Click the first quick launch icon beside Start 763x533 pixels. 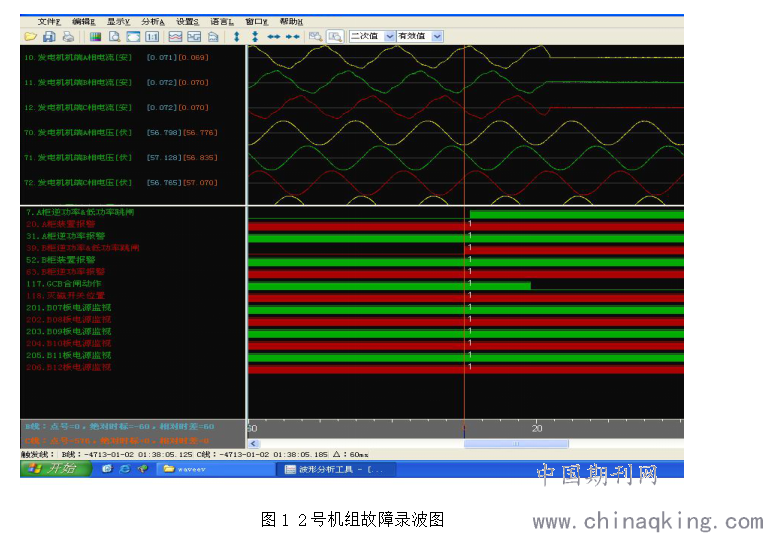107,469
